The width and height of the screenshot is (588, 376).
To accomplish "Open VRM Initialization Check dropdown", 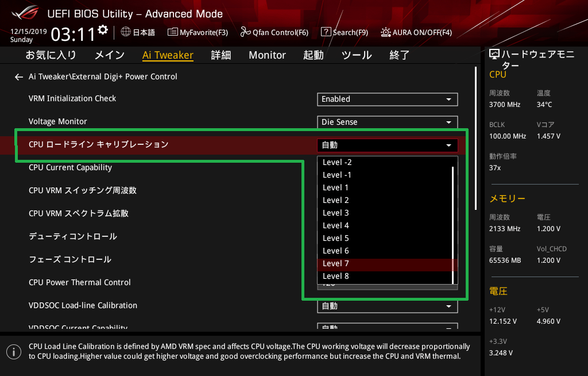I will pyautogui.click(x=388, y=99).
